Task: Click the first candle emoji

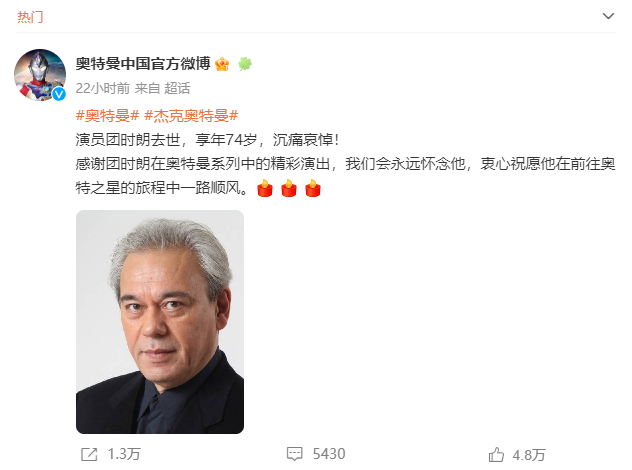Action: pyautogui.click(x=265, y=188)
